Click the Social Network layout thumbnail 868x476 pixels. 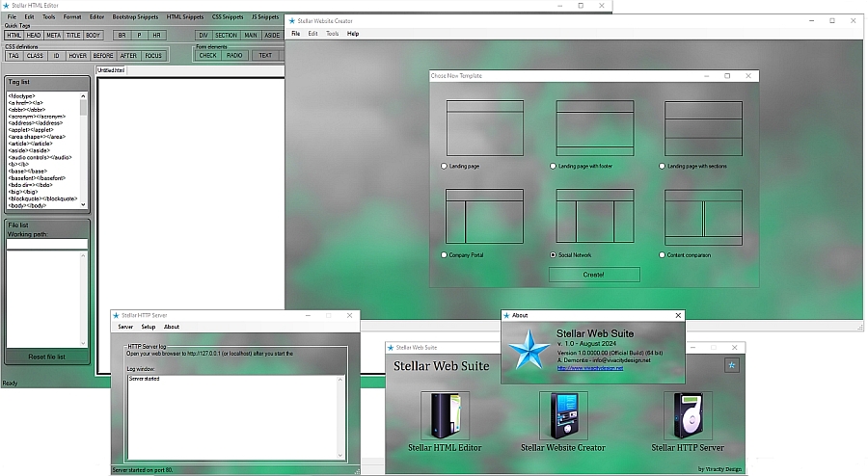[595, 216]
